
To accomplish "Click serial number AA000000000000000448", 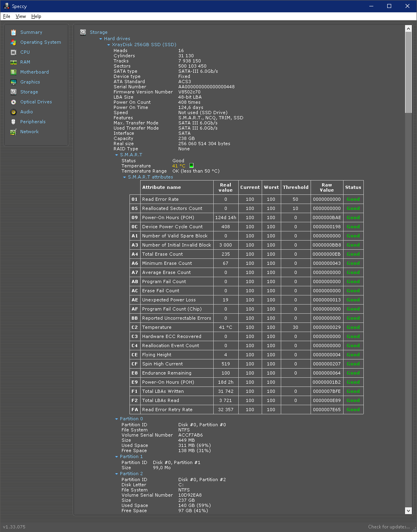I will click(x=206, y=87).
